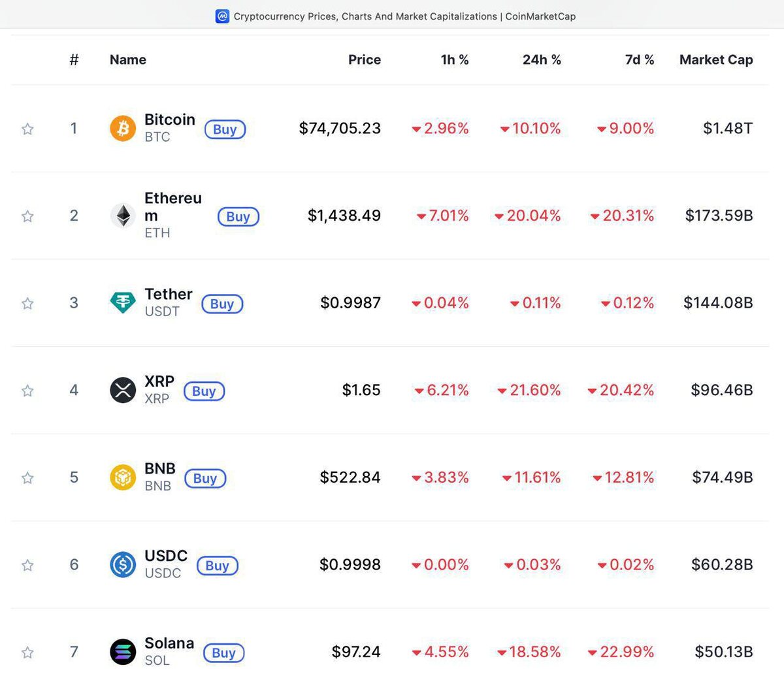784x693 pixels.
Task: Add Solana to watchlist via star
Action: point(27,653)
